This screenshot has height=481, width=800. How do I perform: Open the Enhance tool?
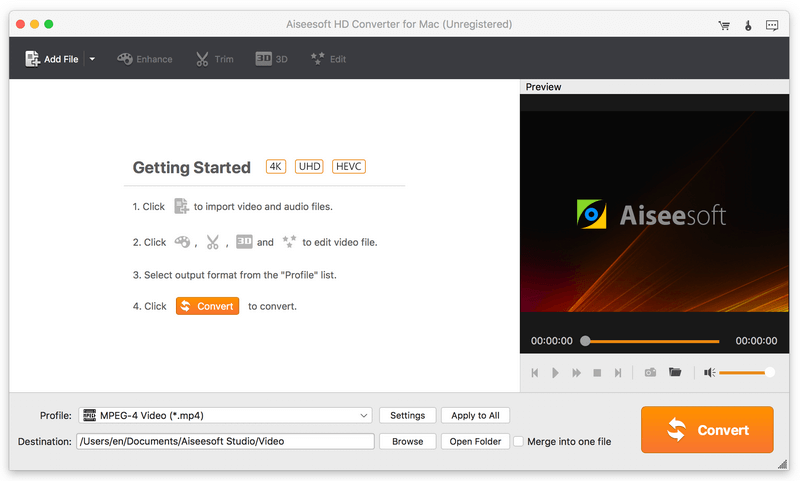(145, 59)
